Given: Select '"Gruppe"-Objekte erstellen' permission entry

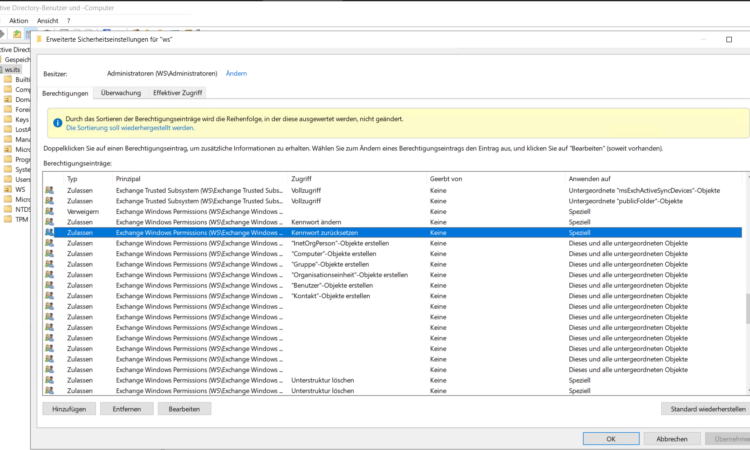Looking at the screenshot, I should point(393,264).
